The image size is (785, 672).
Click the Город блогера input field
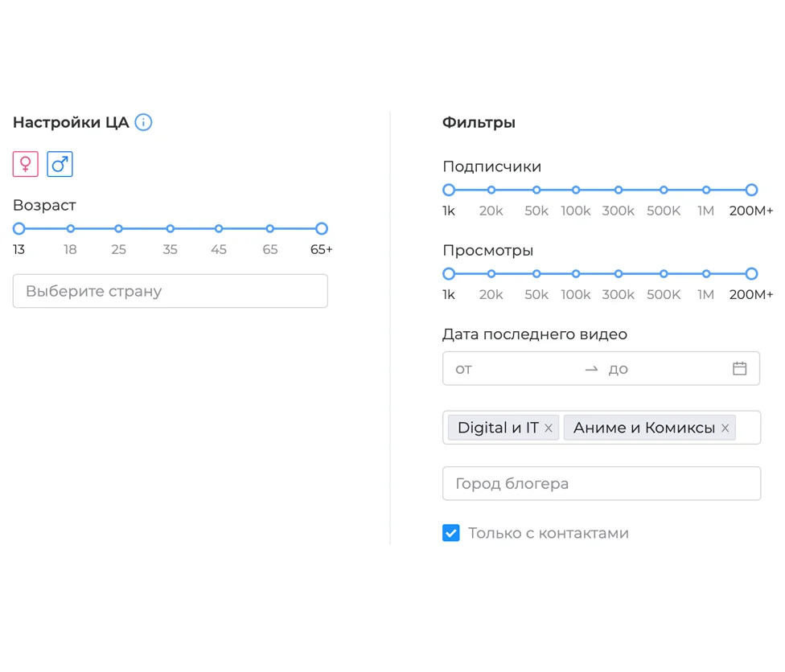click(x=601, y=484)
